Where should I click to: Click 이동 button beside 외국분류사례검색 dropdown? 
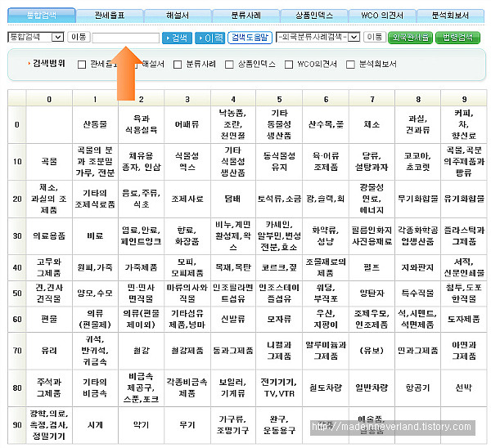(375, 38)
